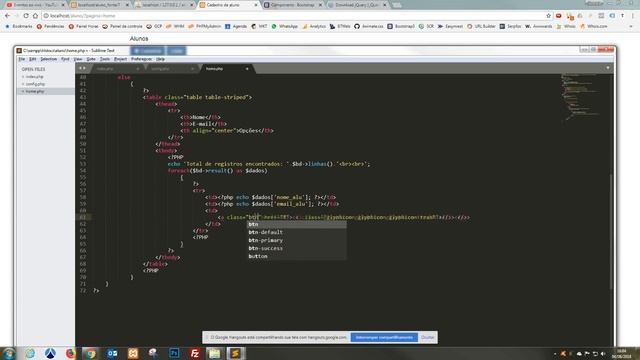This screenshot has width=640, height=360.
Task: Choose the 'btn' autocomplete suggestion
Action: point(297,224)
